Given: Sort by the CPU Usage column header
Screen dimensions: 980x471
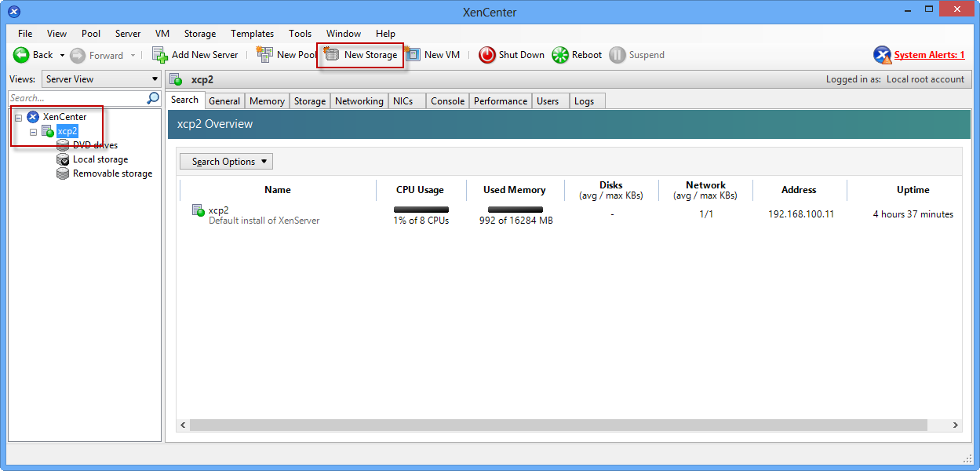Looking at the screenshot, I should (x=421, y=190).
